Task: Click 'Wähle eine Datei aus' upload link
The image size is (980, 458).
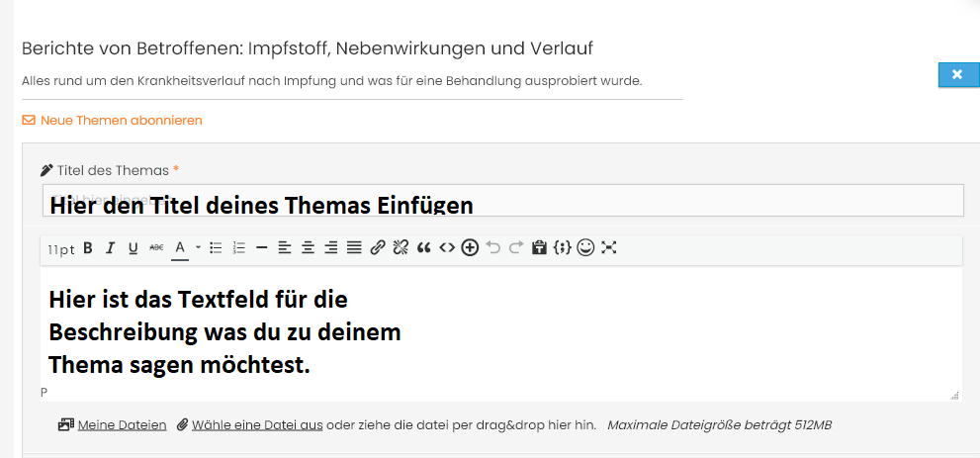Action: coord(256,425)
